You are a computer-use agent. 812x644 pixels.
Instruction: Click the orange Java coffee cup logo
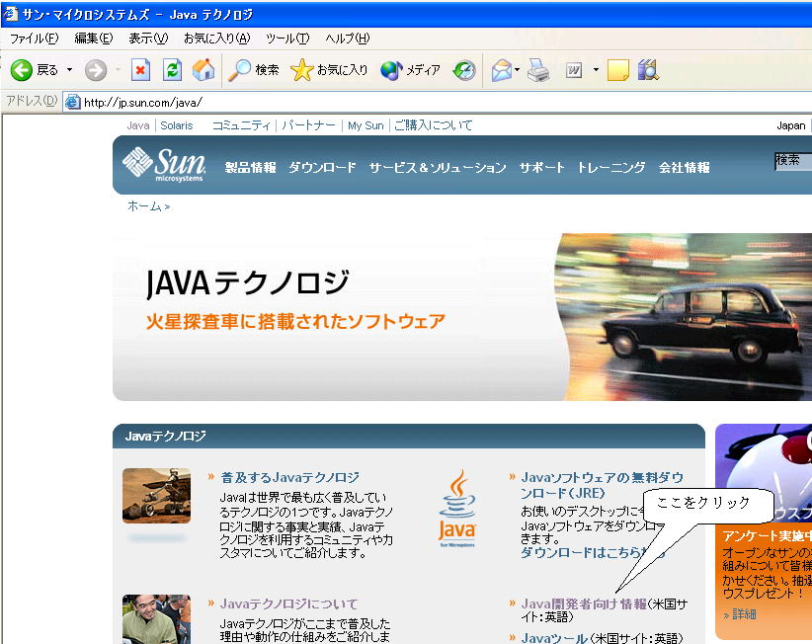456,509
